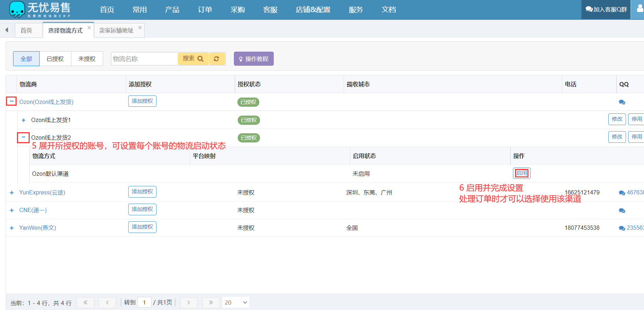Screen dimensions: 644x310
Task: Collapse the Ozon(Ozon线上发货) row
Action: pyautogui.click(x=11, y=101)
